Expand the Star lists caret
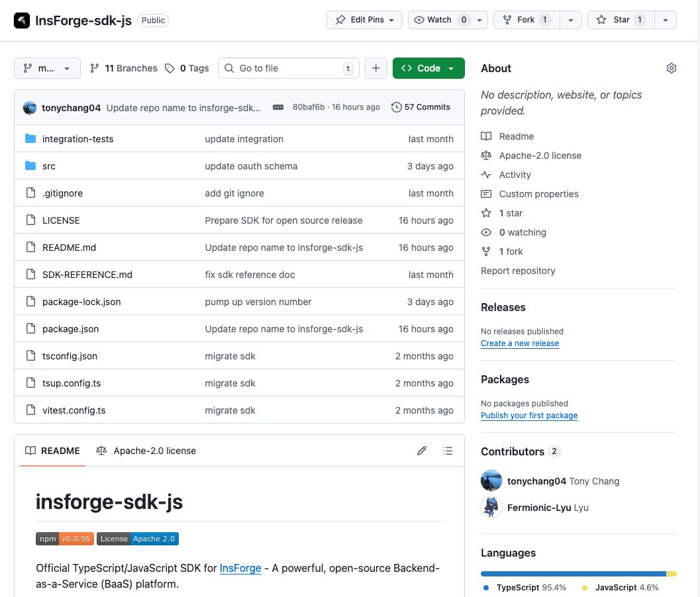700x597 pixels. coord(665,20)
